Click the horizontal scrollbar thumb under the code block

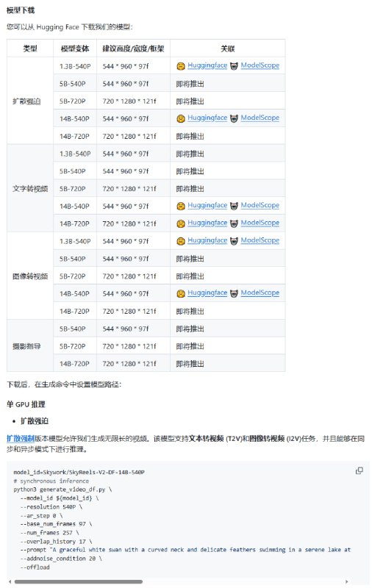tap(79, 581)
